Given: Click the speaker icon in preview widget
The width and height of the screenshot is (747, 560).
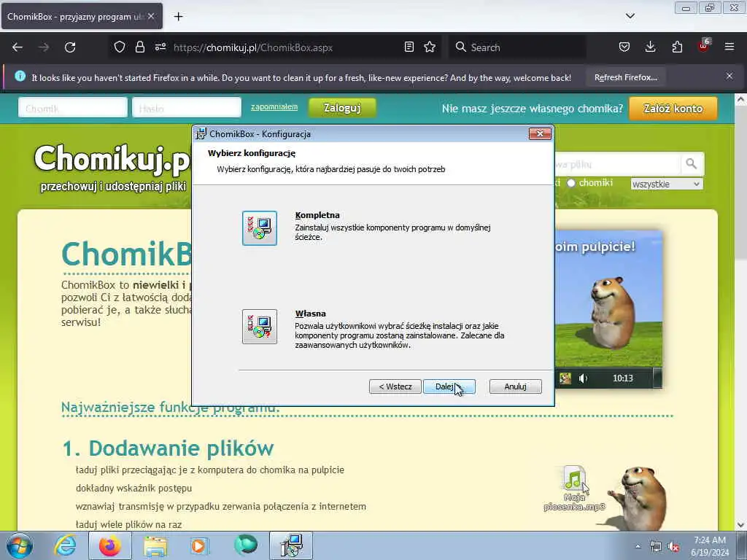Looking at the screenshot, I should coord(583,378).
